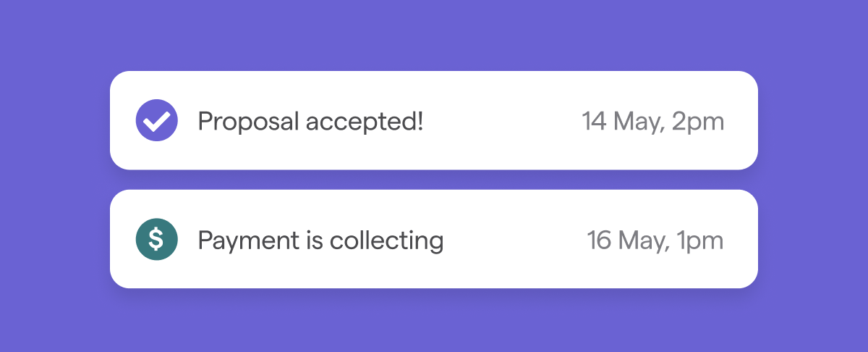Click the word "collecting" in bottom card
This screenshot has width=868, height=352.
(386, 240)
